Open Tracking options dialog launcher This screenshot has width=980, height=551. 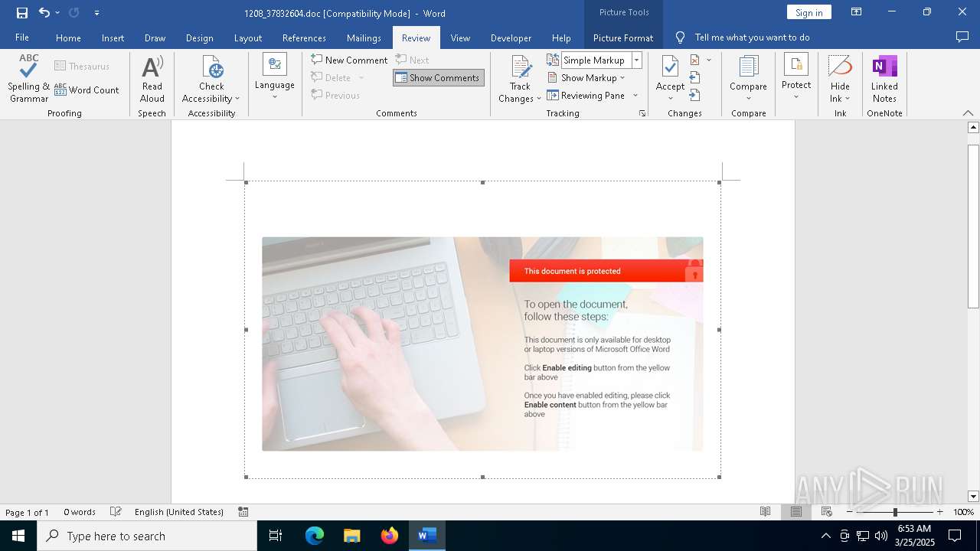[642, 113]
